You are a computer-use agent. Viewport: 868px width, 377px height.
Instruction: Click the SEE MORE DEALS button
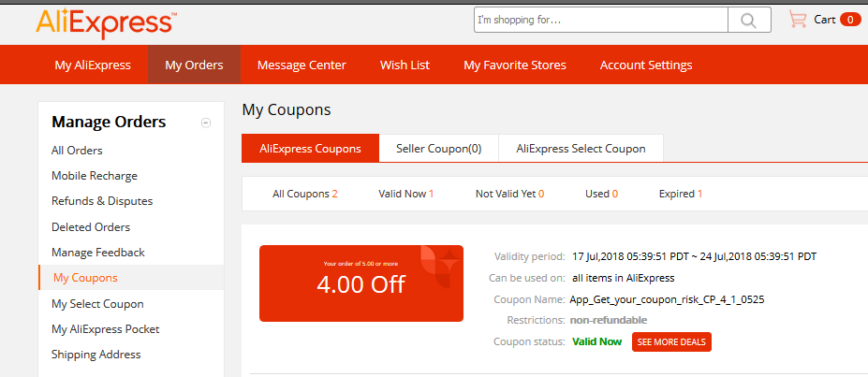671,341
